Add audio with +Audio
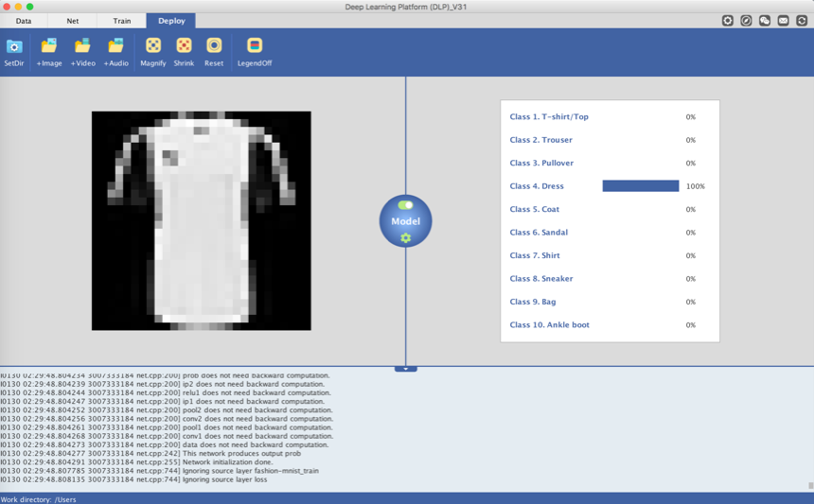This screenshot has height=504, width=814. (115, 46)
